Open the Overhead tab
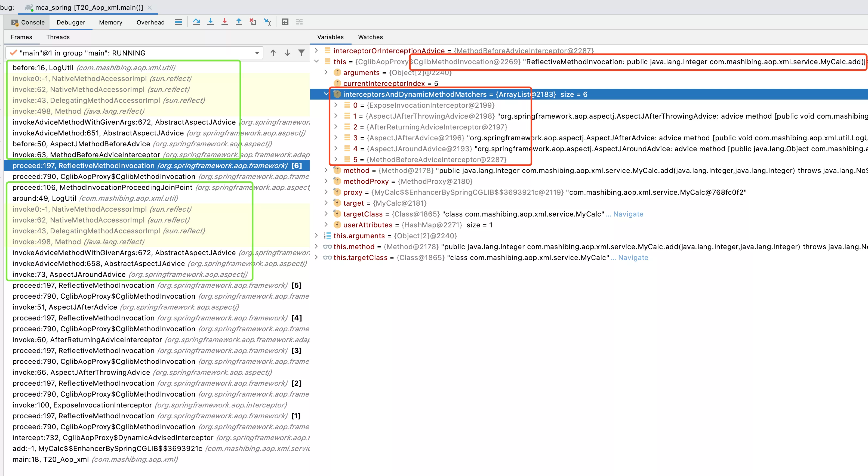 click(x=151, y=23)
